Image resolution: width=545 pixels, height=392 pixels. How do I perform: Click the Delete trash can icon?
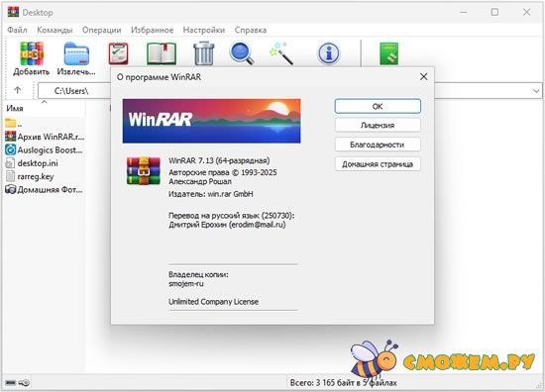pyautogui.click(x=204, y=53)
